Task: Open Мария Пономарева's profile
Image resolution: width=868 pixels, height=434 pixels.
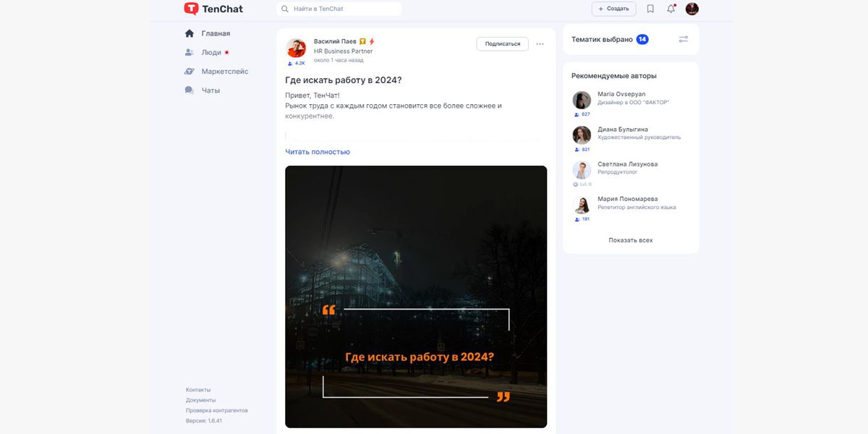Action: click(x=627, y=199)
